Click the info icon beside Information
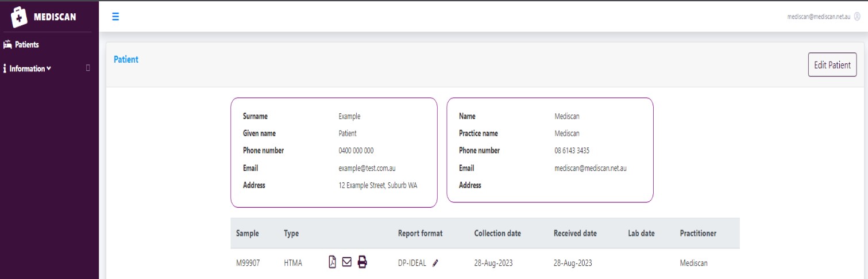868x279 pixels. click(x=5, y=68)
